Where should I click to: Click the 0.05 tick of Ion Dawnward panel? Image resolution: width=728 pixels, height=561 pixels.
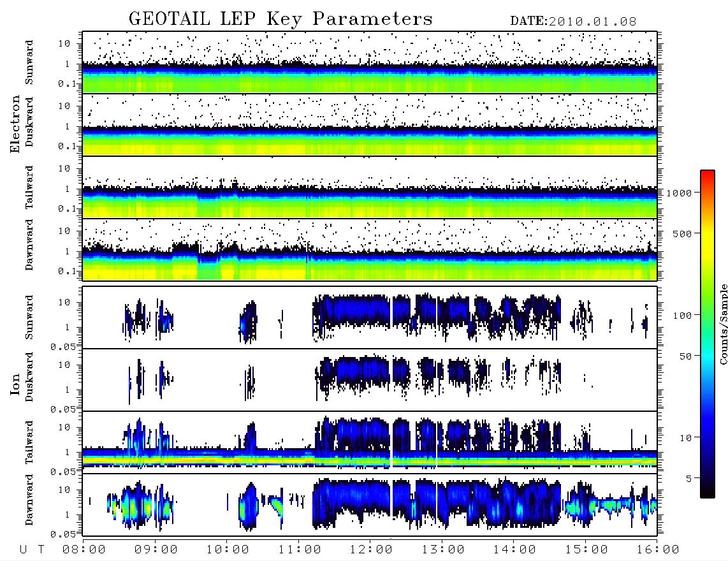[63, 534]
